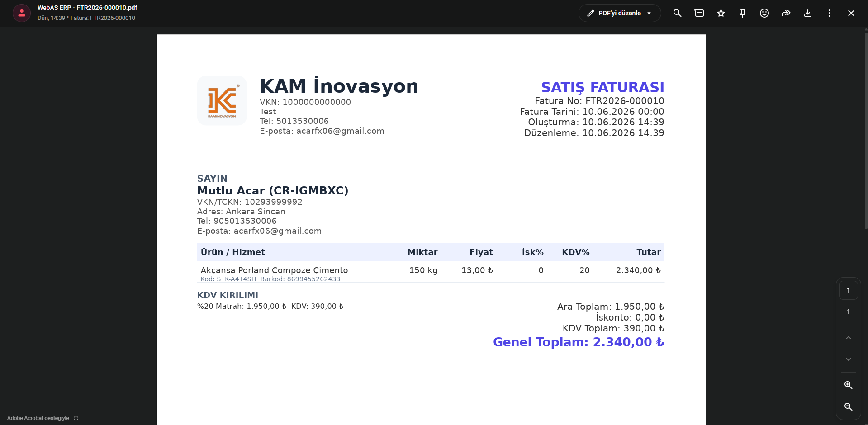Click the E-posta: acarfx06@gmail.com under Tel: 5013530006
The height and width of the screenshot is (425, 868).
click(322, 131)
